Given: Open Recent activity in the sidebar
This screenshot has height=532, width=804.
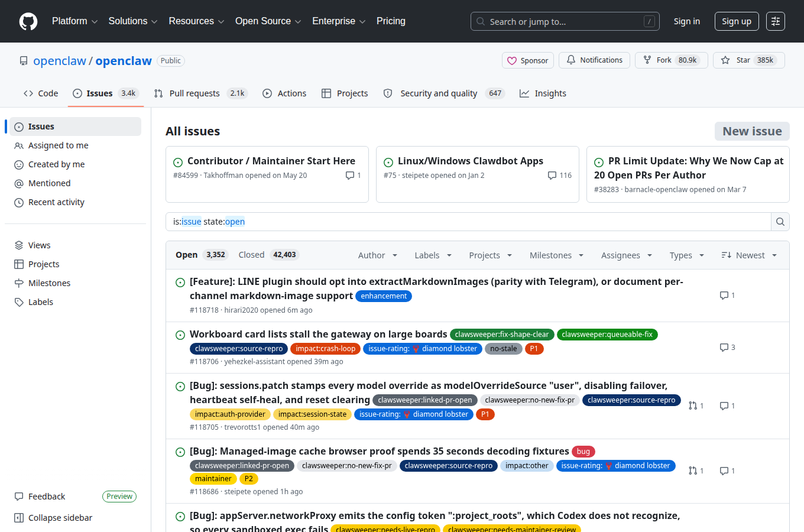Looking at the screenshot, I should pyautogui.click(x=75, y=202).
